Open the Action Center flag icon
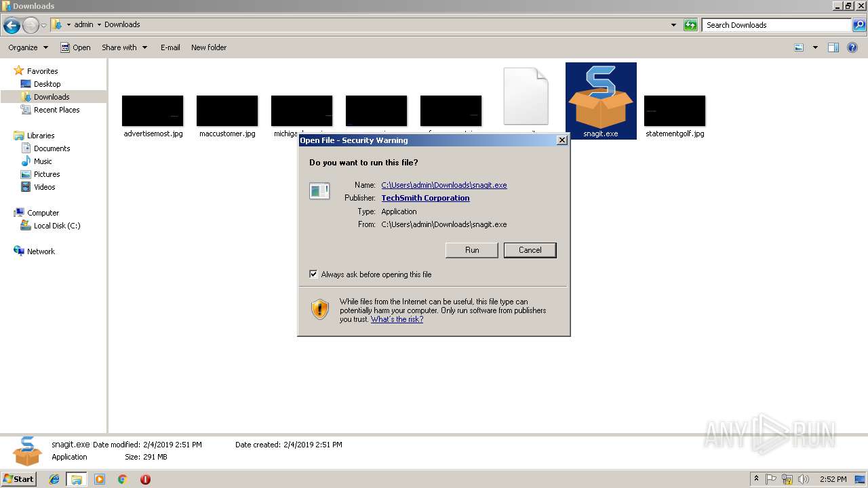Viewport: 868px width, 488px height. point(771,479)
